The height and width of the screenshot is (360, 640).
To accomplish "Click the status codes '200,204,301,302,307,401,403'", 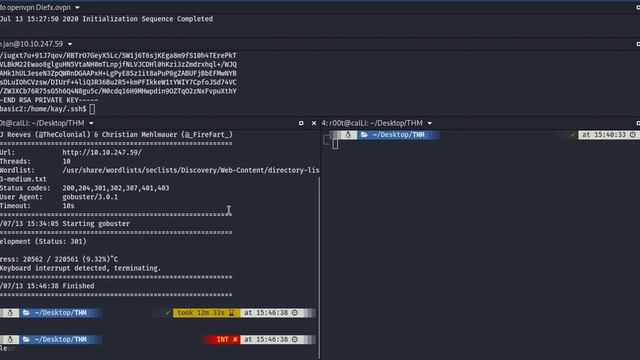I will [116, 188].
